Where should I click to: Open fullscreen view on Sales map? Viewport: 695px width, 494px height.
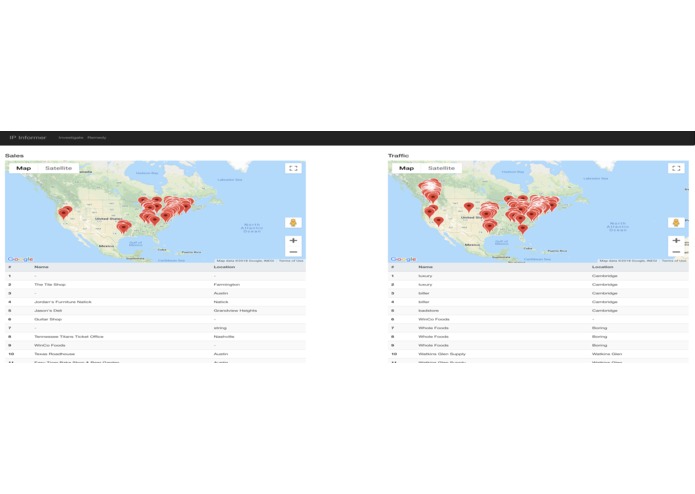click(x=293, y=168)
